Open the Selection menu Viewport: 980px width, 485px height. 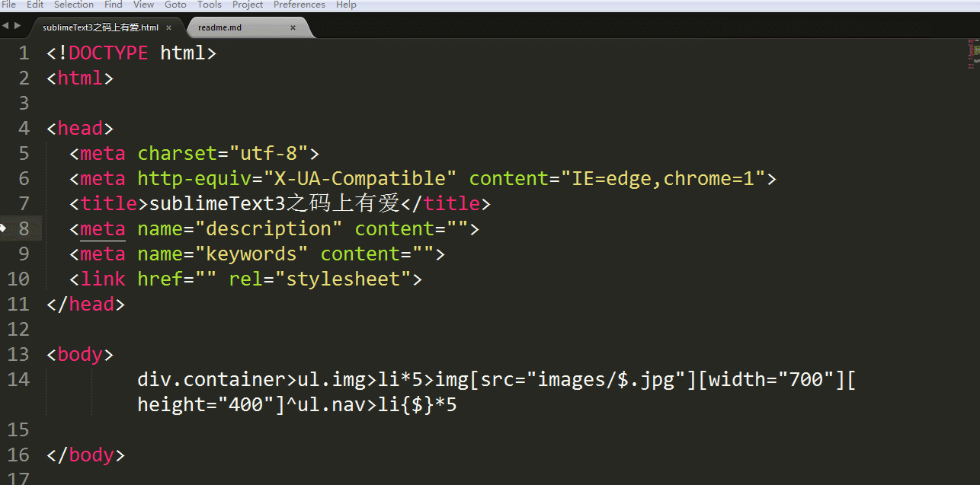point(74,5)
